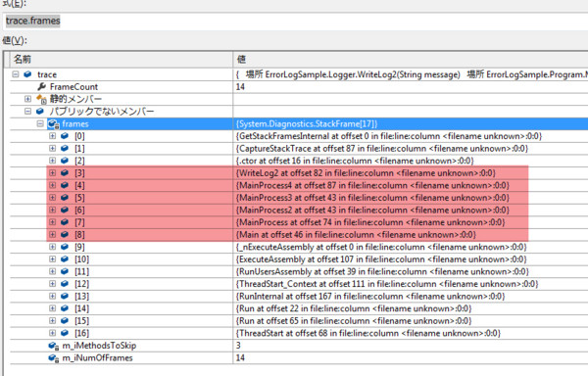Expand frame [6] MainProcess2 entry
The image size is (588, 376).
pos(53,210)
